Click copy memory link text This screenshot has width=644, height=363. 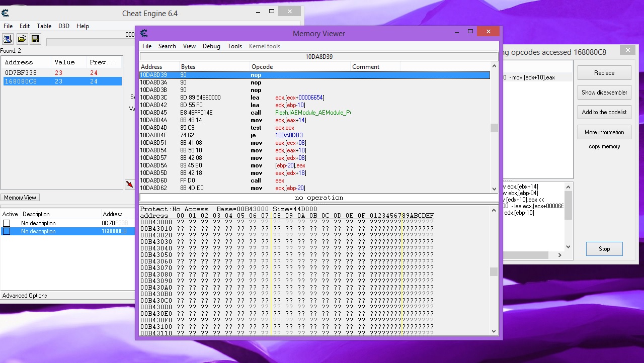tap(604, 147)
